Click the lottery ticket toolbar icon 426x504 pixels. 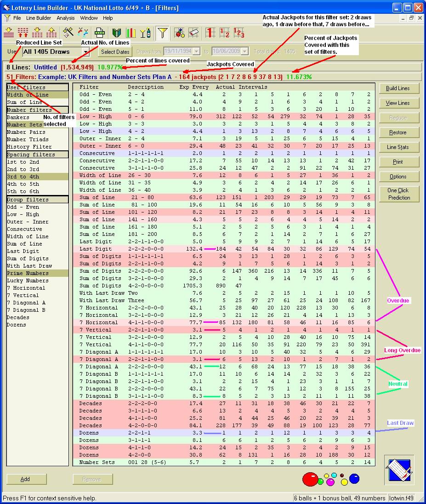click(194, 33)
